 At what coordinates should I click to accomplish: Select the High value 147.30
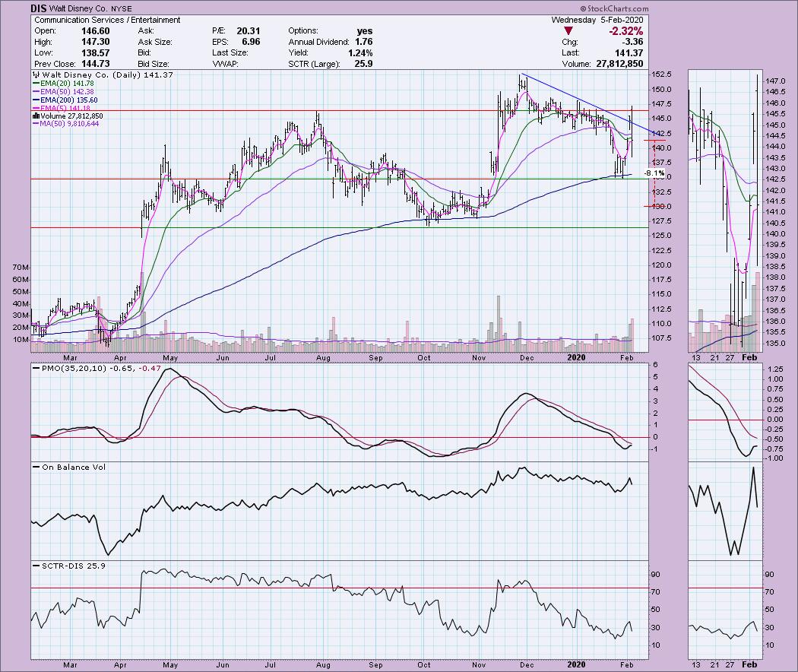pyautogui.click(x=95, y=42)
